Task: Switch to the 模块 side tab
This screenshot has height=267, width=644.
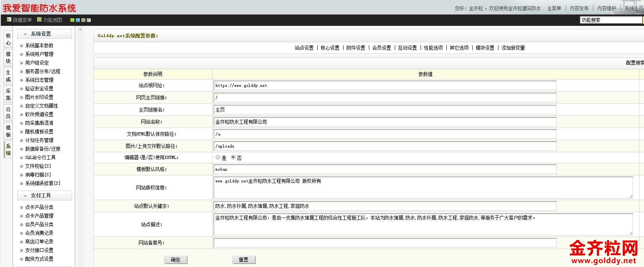Action: [8, 58]
